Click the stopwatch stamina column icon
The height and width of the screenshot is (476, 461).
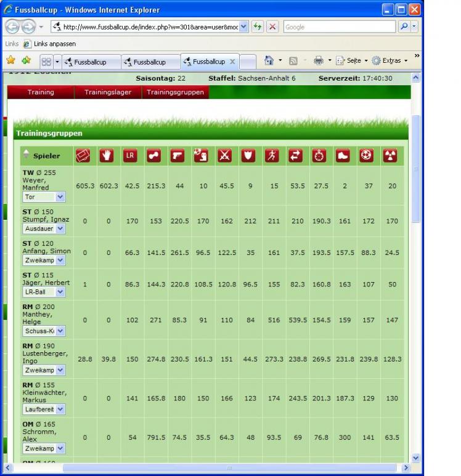coord(319,156)
